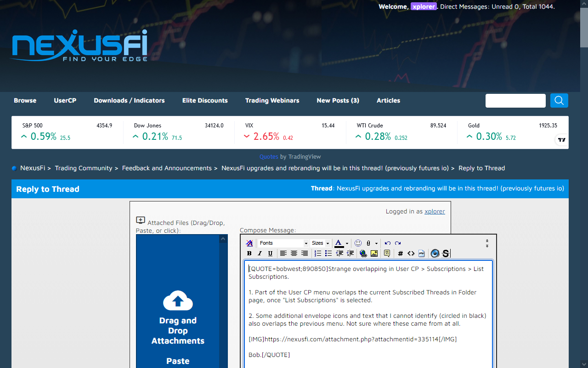Go to NexusFi breadcrumb home

[x=33, y=168]
